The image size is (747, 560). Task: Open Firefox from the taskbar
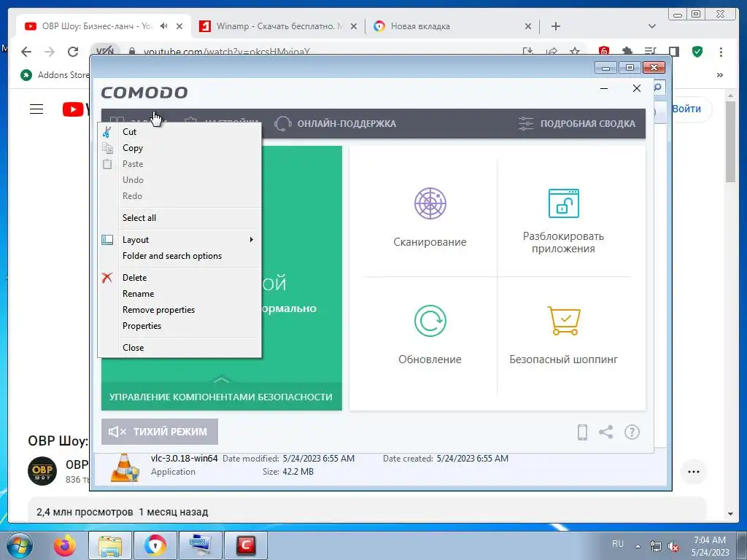pyautogui.click(x=65, y=545)
